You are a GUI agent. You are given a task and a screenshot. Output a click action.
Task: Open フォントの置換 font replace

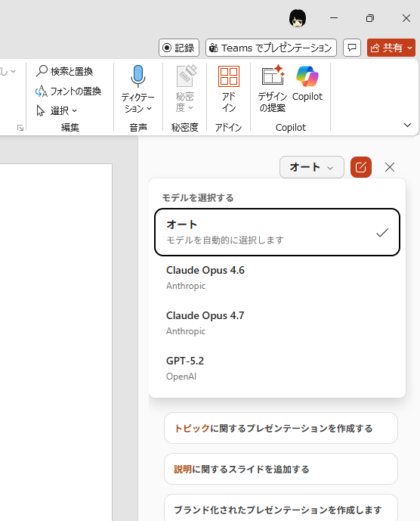coord(68,91)
